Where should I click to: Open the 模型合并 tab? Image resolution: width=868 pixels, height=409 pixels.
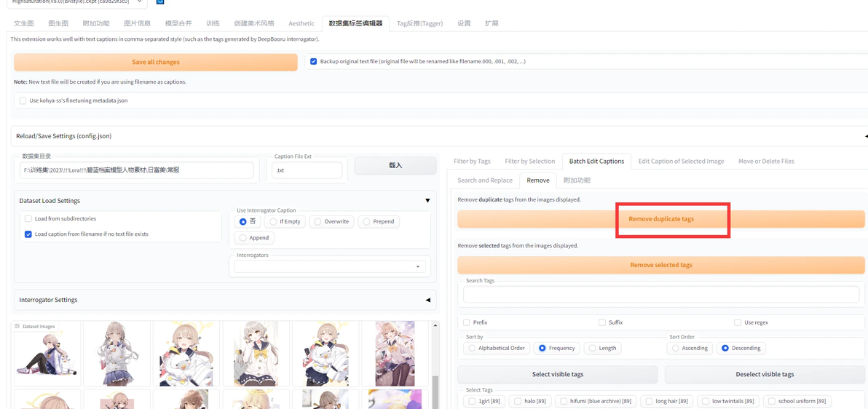[x=179, y=23]
